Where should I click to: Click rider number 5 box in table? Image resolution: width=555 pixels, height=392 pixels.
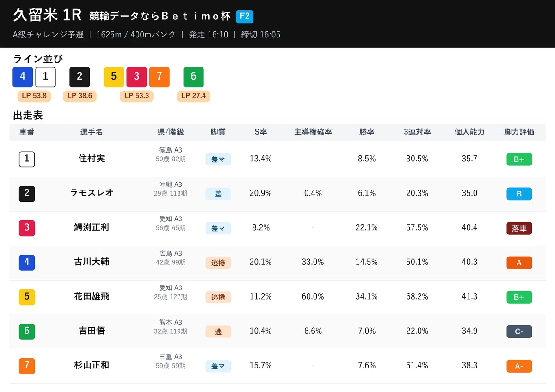coord(27,297)
